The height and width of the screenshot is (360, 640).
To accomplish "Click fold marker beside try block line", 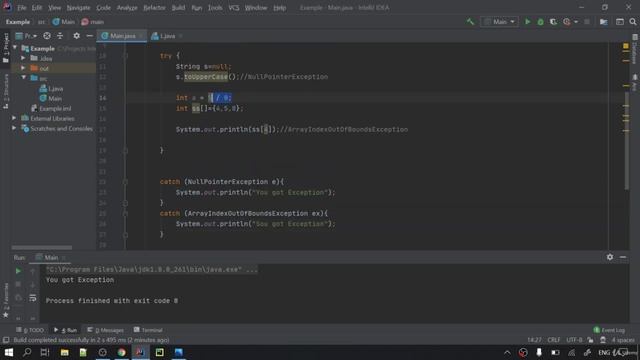I will 125,56.
